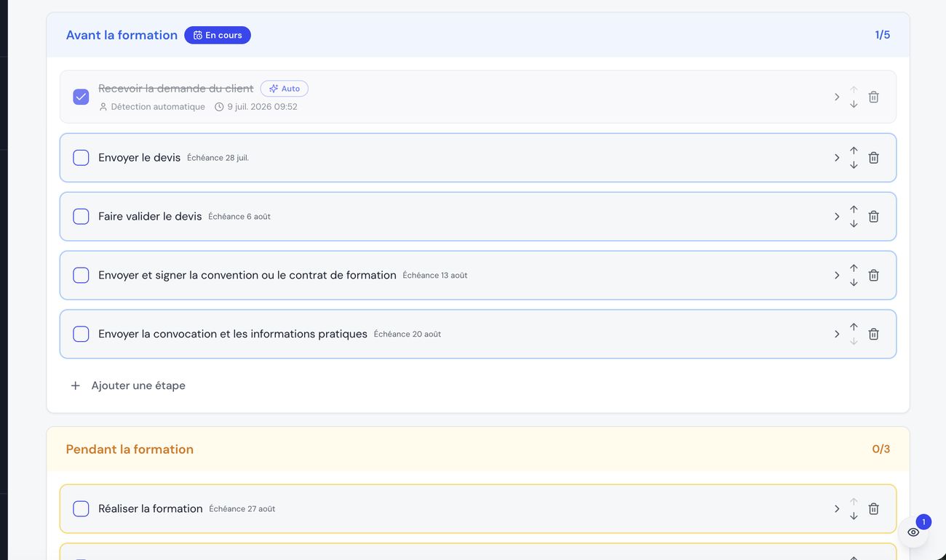Expand the convention ou contrat de formation step
This screenshot has height=560, width=946.
(x=837, y=276)
